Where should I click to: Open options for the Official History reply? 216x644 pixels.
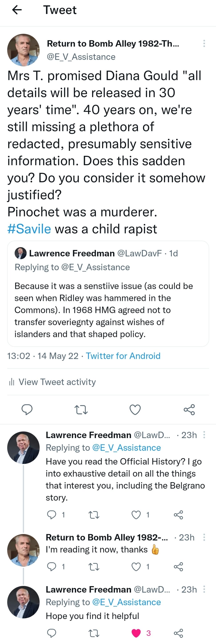pos(204,435)
